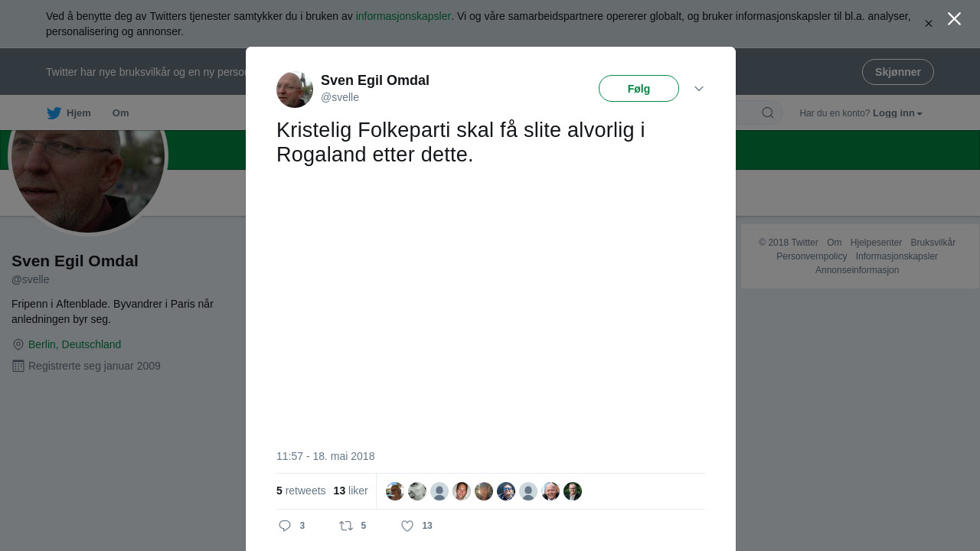The width and height of the screenshot is (980, 551).
Task: Click the Twitter bird home icon
Action: click(x=54, y=113)
